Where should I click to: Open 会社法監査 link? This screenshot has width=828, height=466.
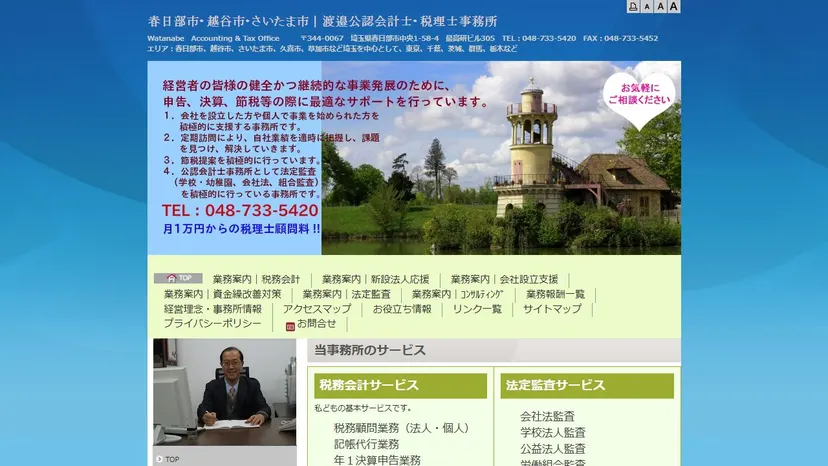[547, 416]
